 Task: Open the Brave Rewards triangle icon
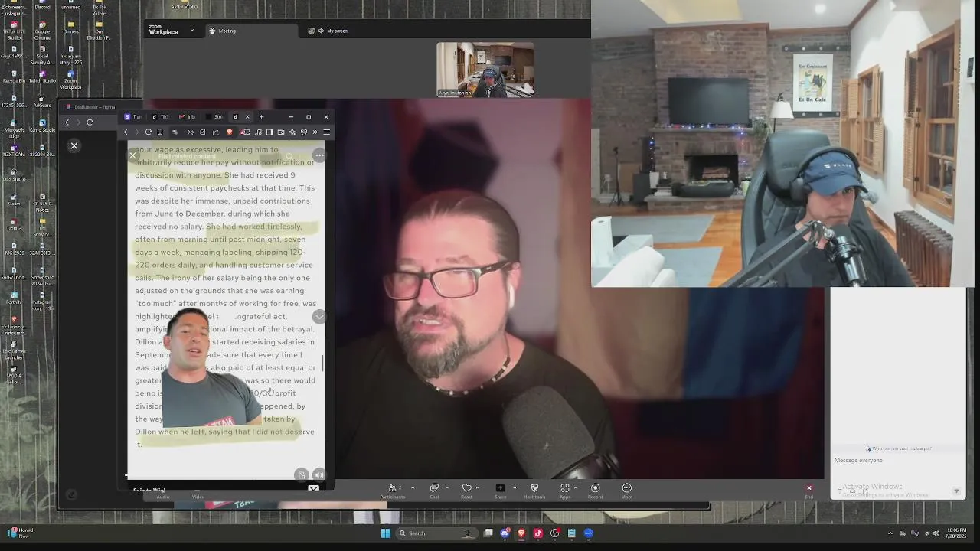pos(242,132)
